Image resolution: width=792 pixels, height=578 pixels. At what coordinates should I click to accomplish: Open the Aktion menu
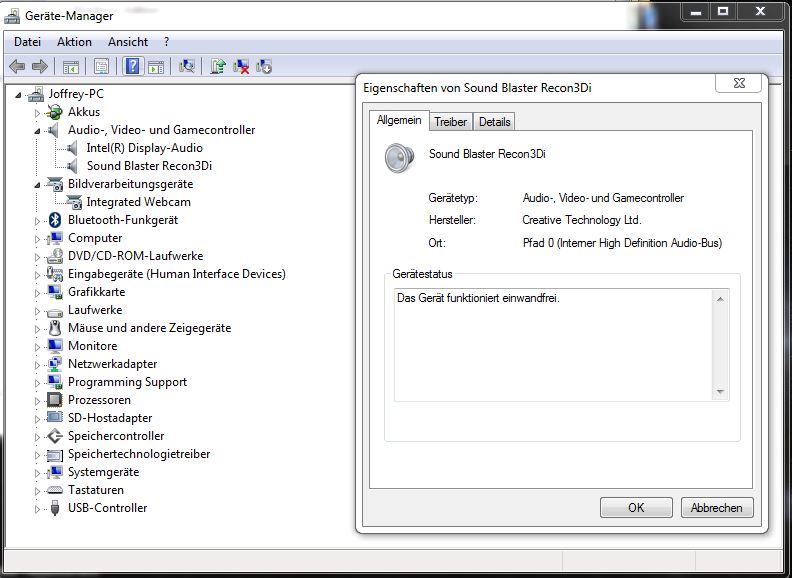tap(74, 42)
